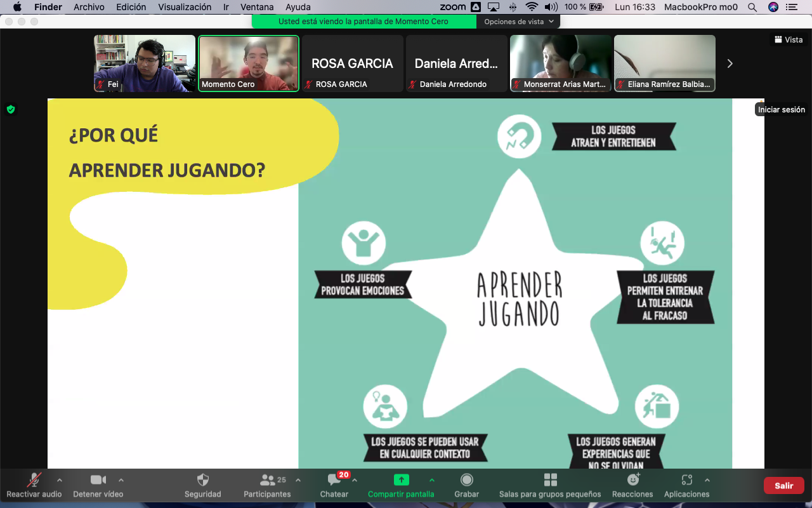Viewport: 812px width, 508px height.
Task: Expand the arrow beside Chatear
Action: 355,480
